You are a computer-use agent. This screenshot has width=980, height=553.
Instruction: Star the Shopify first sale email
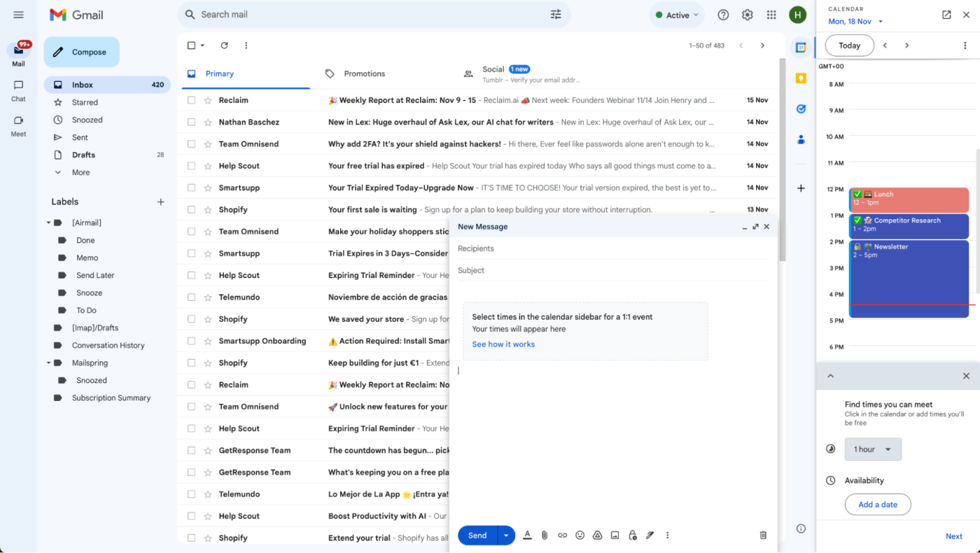pos(208,209)
